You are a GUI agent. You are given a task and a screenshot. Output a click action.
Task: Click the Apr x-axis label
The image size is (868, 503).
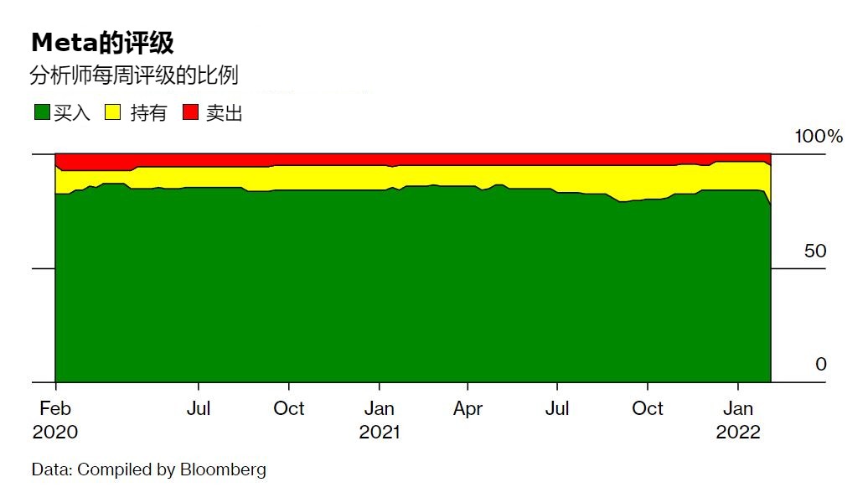(x=468, y=409)
